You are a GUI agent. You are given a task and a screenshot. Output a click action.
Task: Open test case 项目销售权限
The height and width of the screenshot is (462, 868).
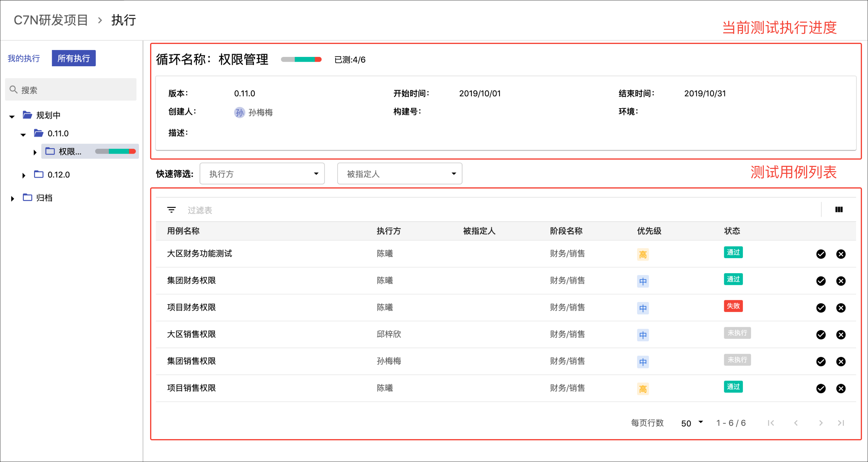191,388
